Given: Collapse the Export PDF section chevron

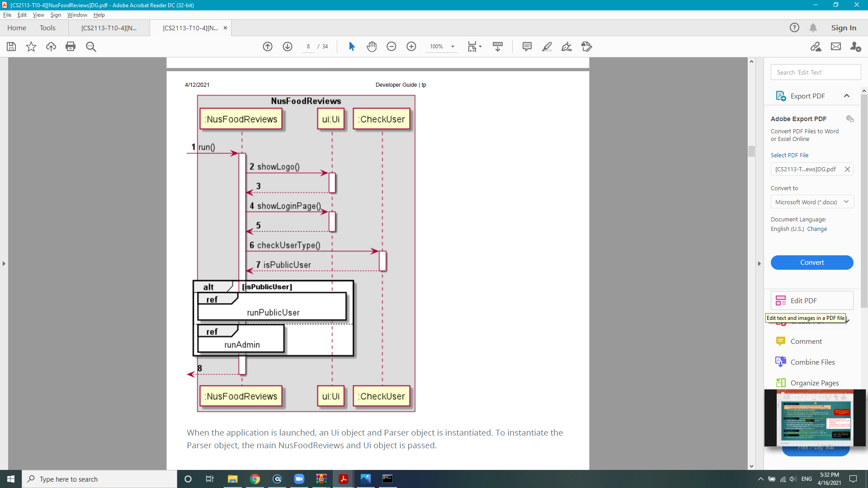Looking at the screenshot, I should click(x=847, y=96).
